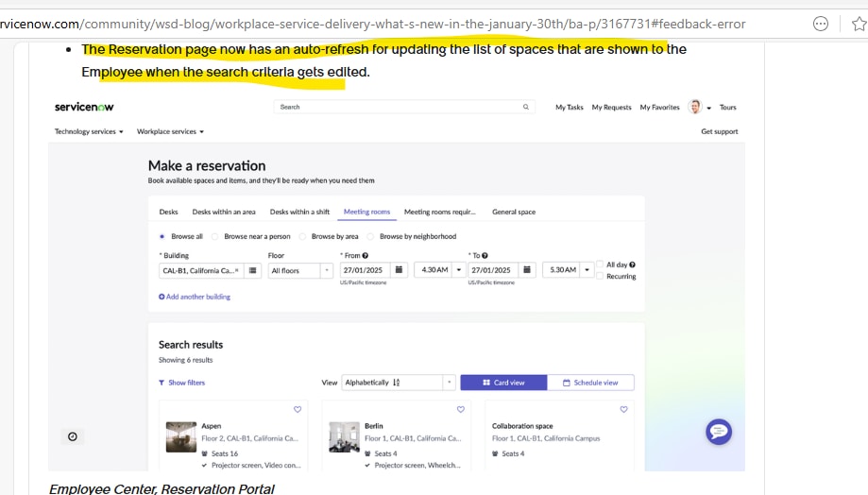This screenshot has height=495, width=868.
Task: Select the Meeting rooms tab
Action: [x=366, y=212]
